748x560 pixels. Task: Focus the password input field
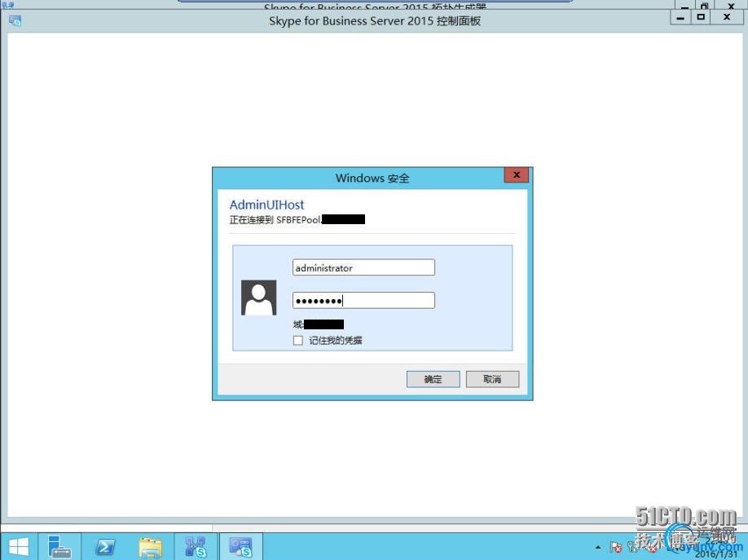[x=363, y=300]
